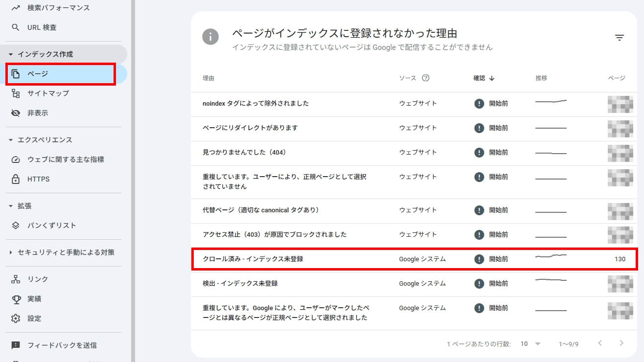The height and width of the screenshot is (362, 644).
Task: Open the 実績 section
Action: pyautogui.click(x=35, y=298)
